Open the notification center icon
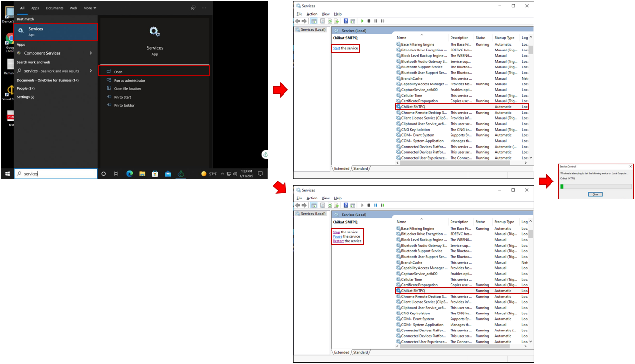The height and width of the screenshot is (364, 635). click(260, 174)
